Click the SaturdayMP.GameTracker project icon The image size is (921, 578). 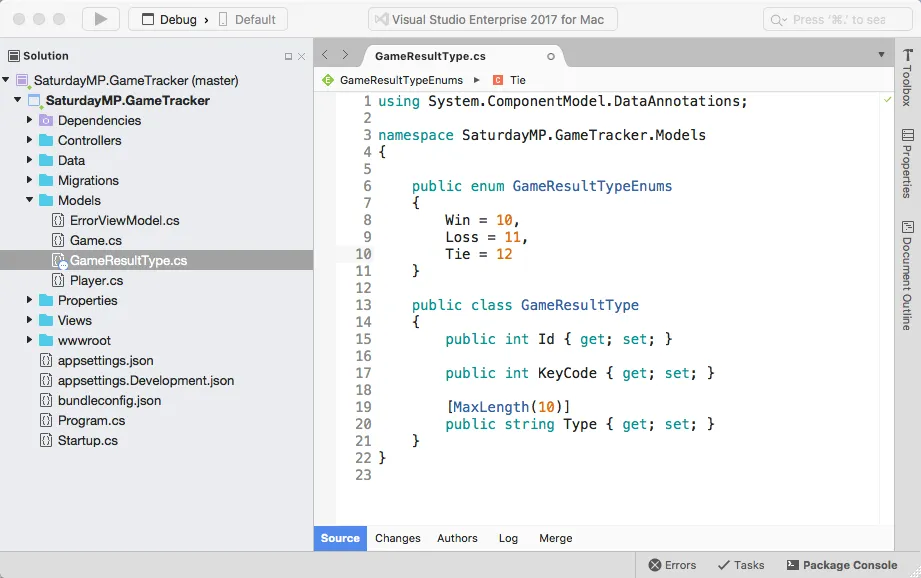coord(35,101)
